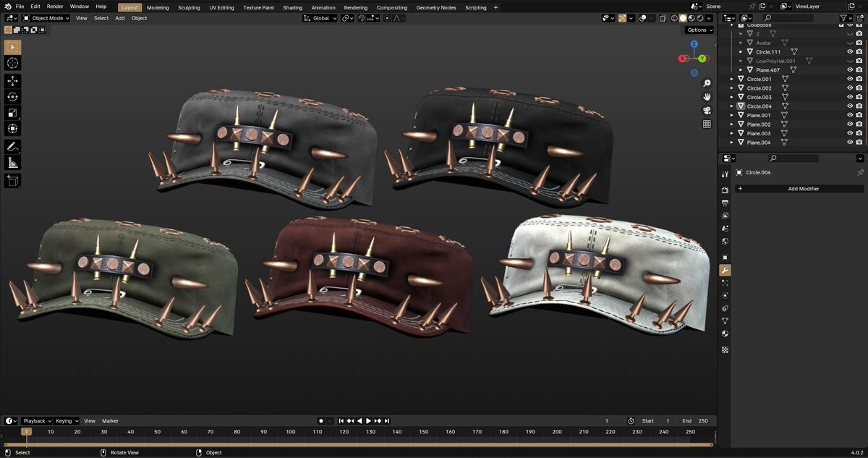Switch to the Sculpting workspace tab
868x458 pixels.
point(189,7)
